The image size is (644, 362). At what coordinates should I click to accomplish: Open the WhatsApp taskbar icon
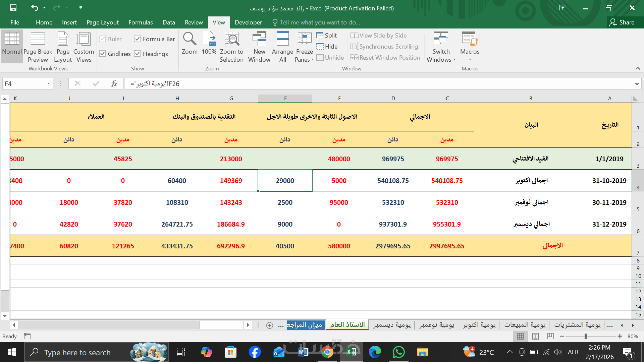(398, 352)
